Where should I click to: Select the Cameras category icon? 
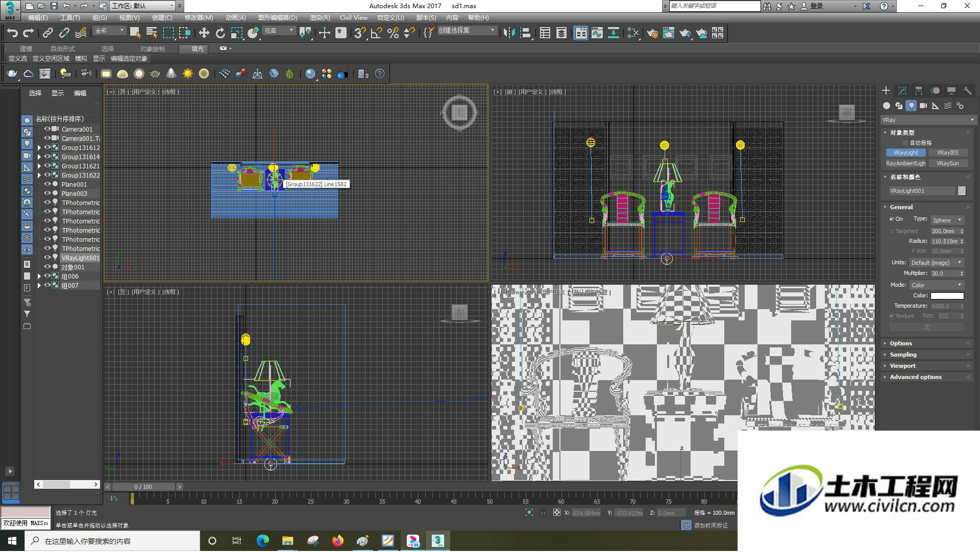click(923, 106)
